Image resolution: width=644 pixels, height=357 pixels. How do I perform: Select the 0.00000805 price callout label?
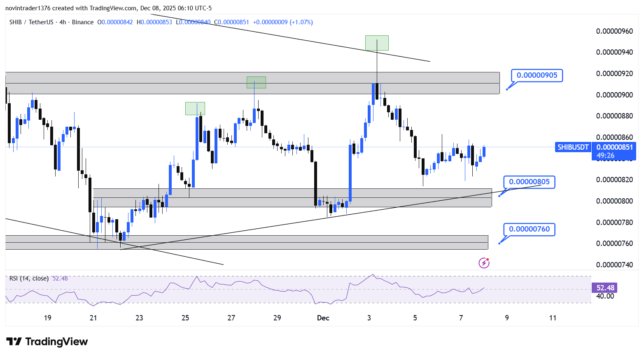coord(529,182)
